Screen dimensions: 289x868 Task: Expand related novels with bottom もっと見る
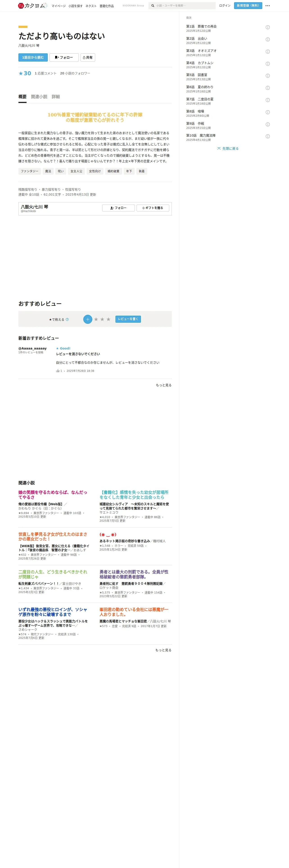[163, 650]
